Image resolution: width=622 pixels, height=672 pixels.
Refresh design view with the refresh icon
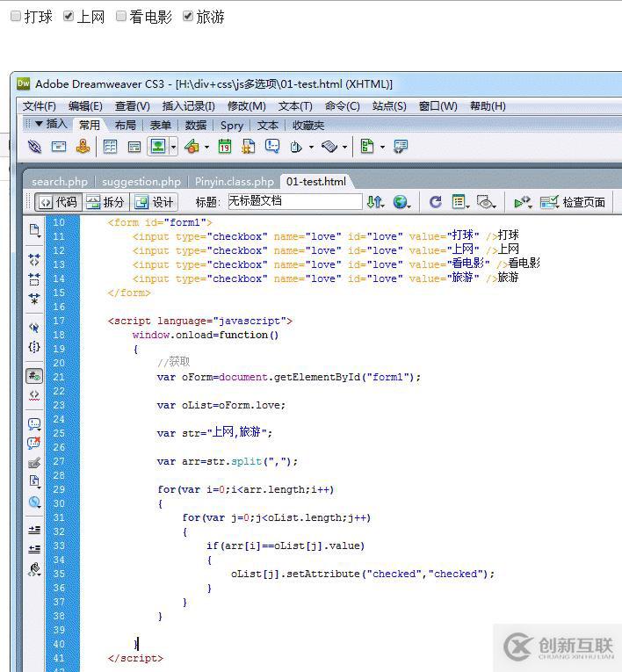coord(436,202)
